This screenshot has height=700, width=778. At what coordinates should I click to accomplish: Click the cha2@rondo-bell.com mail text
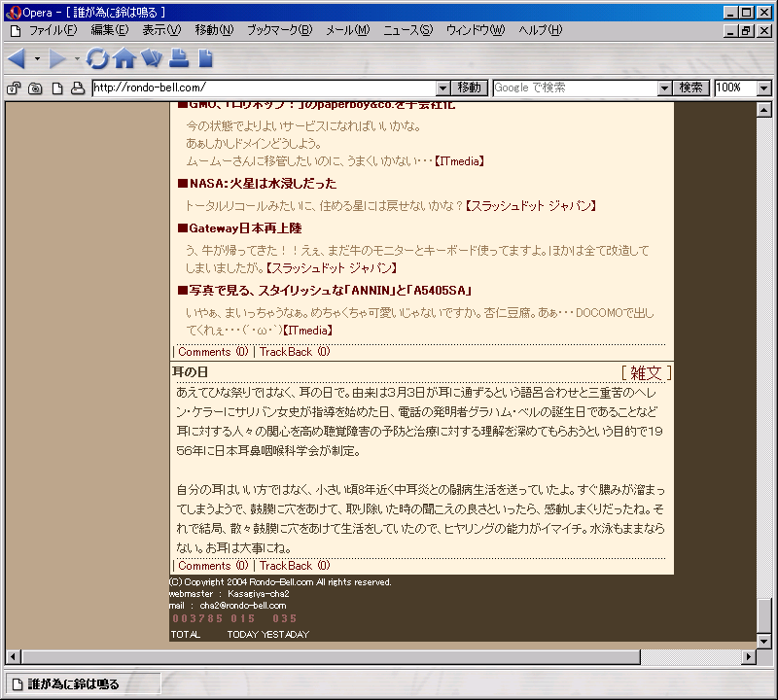point(243,606)
